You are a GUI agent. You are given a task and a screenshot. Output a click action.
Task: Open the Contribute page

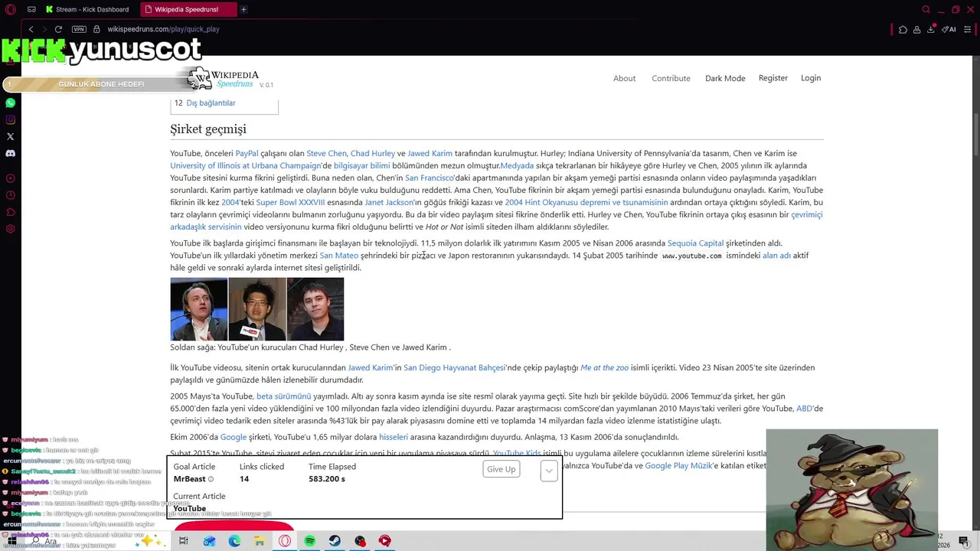tap(671, 78)
